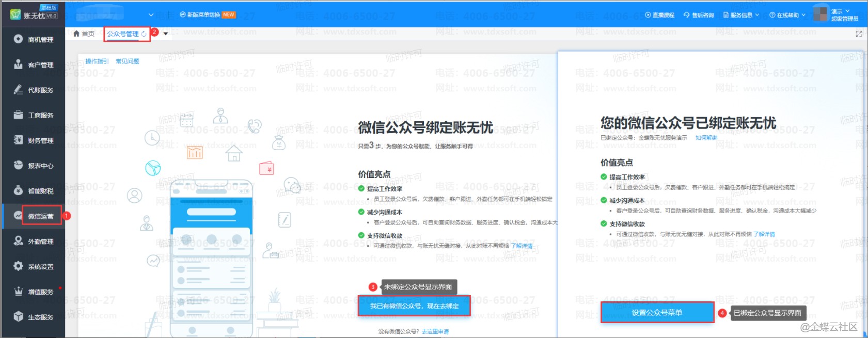Open 直播课程 in the top bar
Screen dimensions: 868x338
[x=659, y=15]
